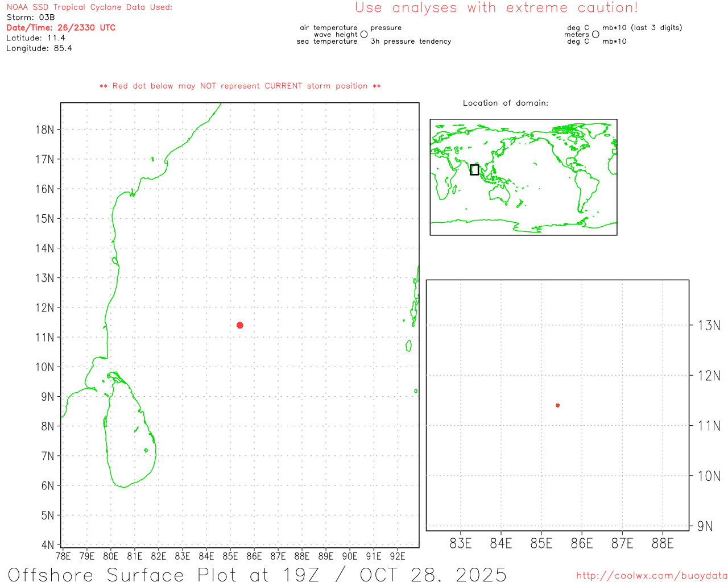Click the red Date/Time 26/2330 UTC text
The width and height of the screenshot is (728, 582).
pos(61,28)
